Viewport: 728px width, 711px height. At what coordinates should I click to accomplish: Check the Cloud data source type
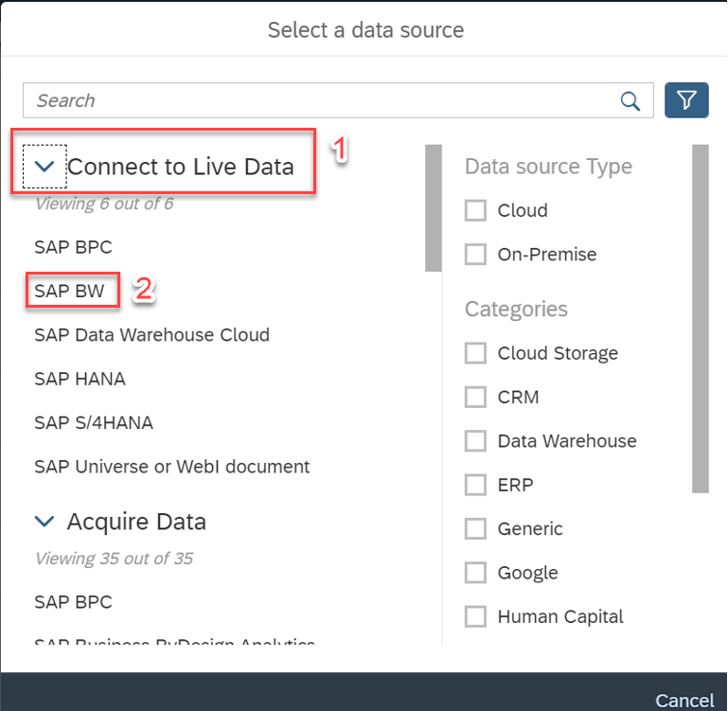pos(475,210)
